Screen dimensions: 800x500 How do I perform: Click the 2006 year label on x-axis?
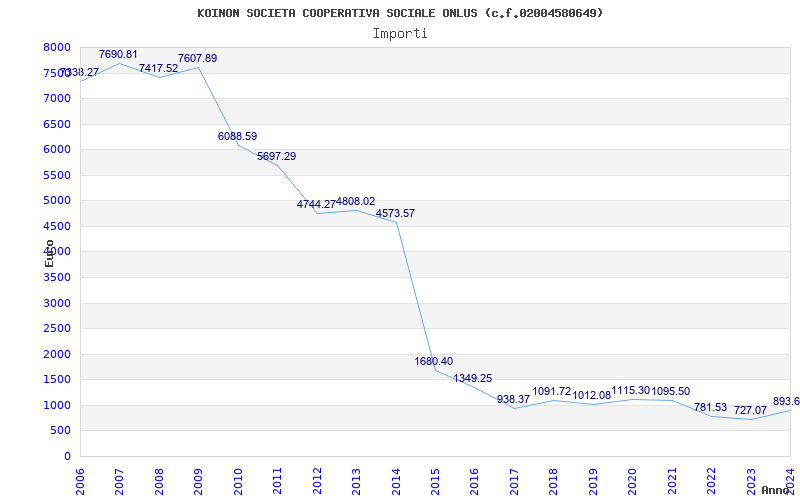click(80, 482)
